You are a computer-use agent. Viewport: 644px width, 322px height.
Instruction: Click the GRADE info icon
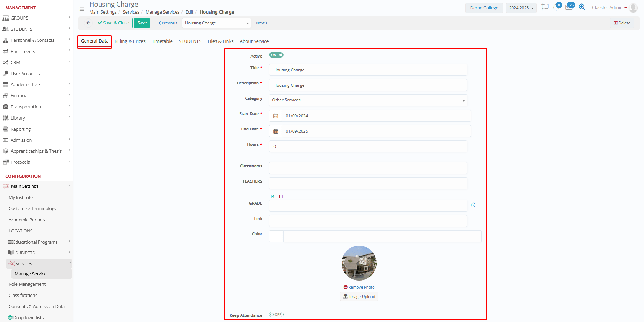473,205
